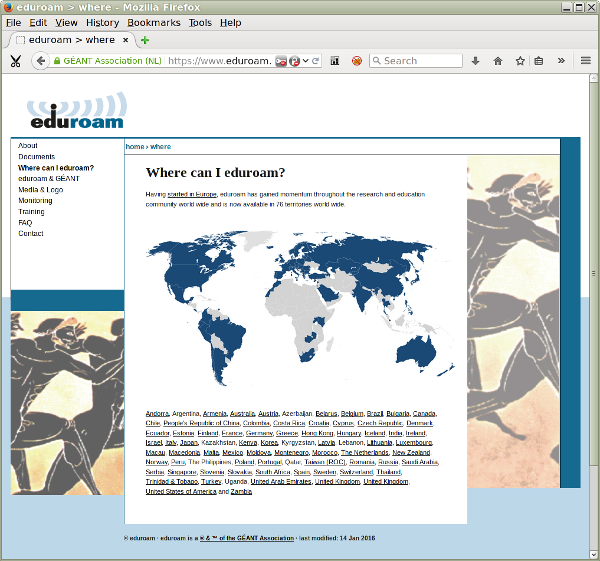Open the View menu
Screen dimensions: 600x561
pyautogui.click(x=66, y=23)
